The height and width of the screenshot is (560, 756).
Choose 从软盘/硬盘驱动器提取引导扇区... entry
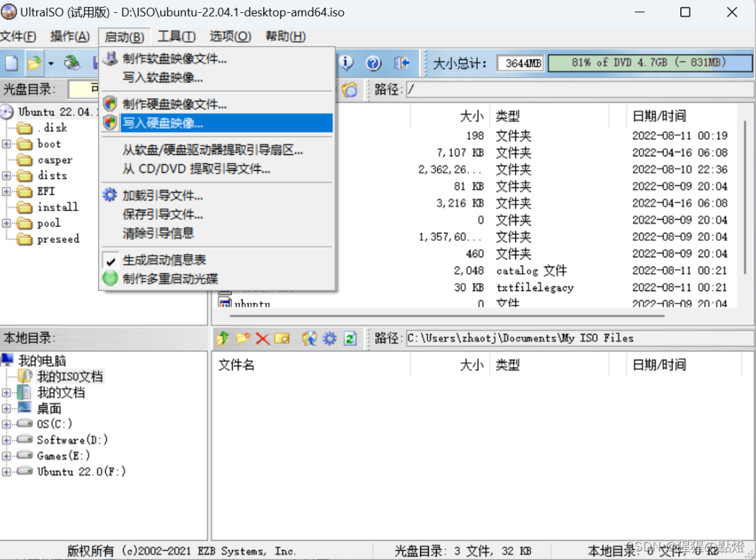(217, 150)
